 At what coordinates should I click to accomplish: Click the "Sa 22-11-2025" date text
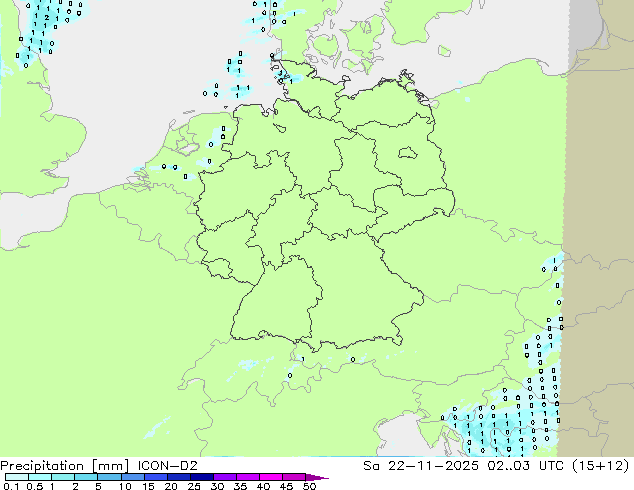pos(421,465)
